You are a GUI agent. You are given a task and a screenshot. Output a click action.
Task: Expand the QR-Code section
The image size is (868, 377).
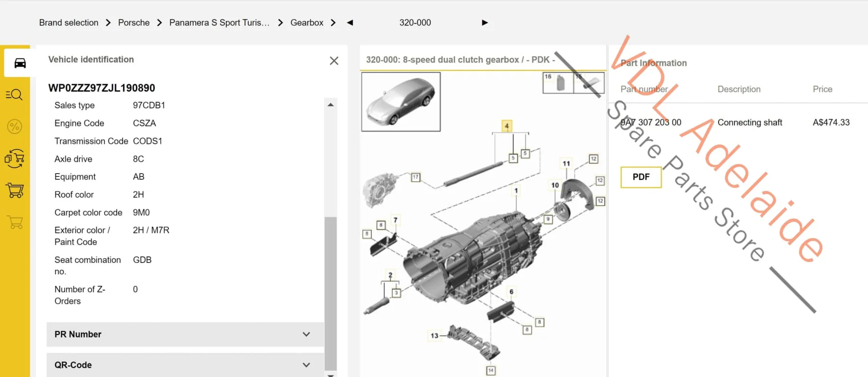coord(185,365)
